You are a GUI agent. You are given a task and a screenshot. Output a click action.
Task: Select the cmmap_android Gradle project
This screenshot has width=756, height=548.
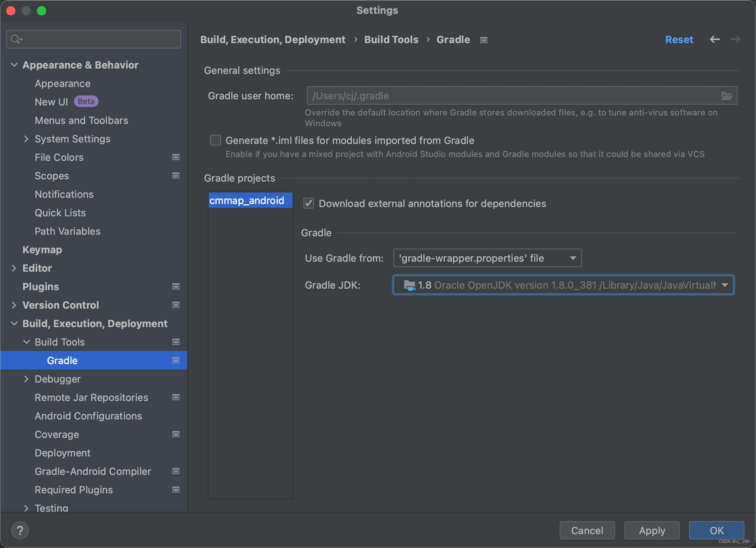point(249,200)
